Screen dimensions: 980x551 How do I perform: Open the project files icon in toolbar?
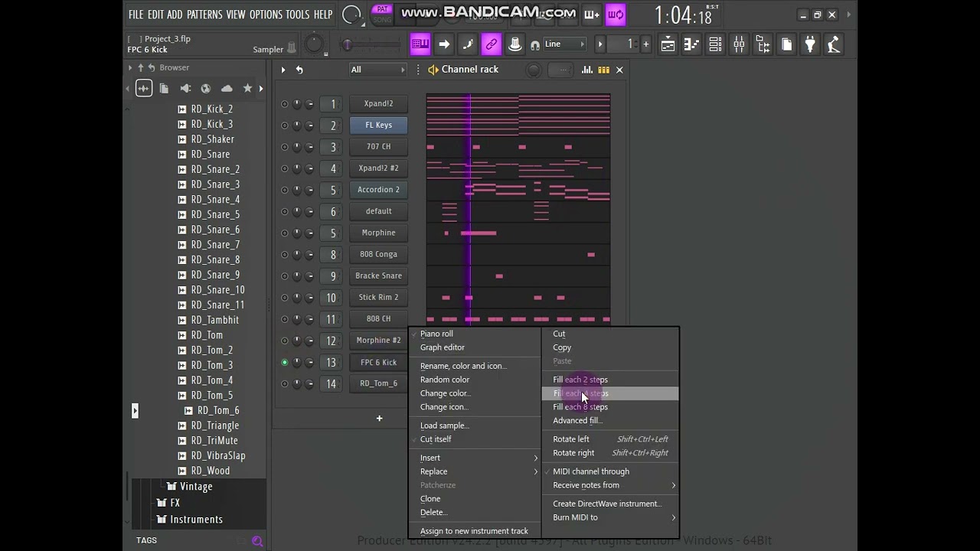[786, 44]
